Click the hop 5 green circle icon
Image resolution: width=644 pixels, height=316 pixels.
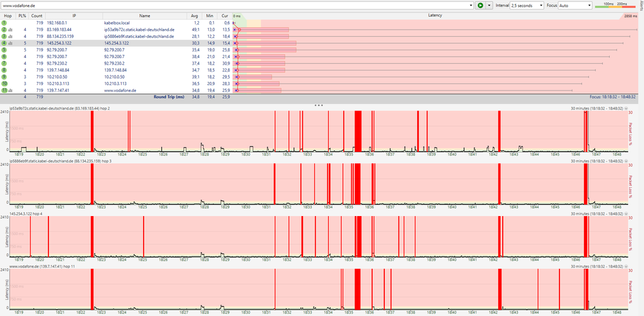pyautogui.click(x=4, y=50)
